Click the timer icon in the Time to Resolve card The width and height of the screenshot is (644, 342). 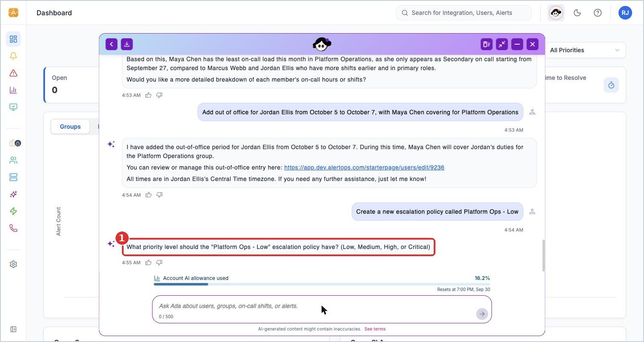(x=611, y=85)
